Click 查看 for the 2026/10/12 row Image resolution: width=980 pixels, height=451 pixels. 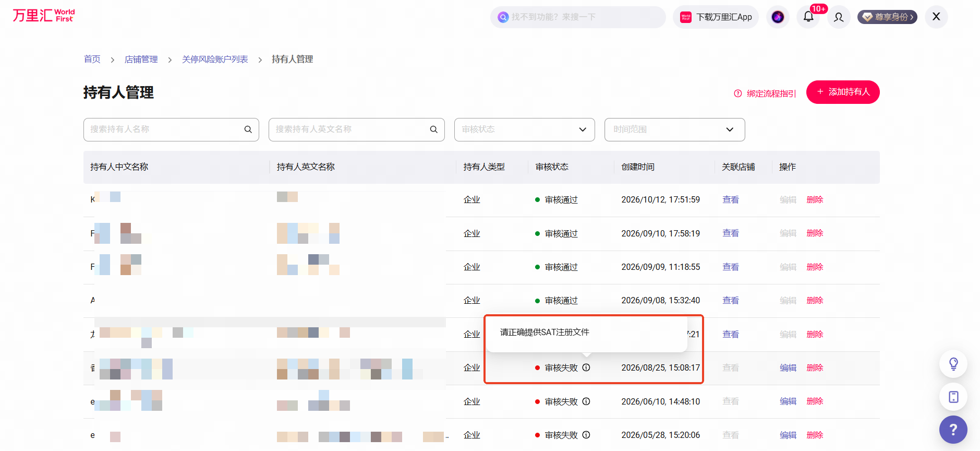pyautogui.click(x=731, y=200)
